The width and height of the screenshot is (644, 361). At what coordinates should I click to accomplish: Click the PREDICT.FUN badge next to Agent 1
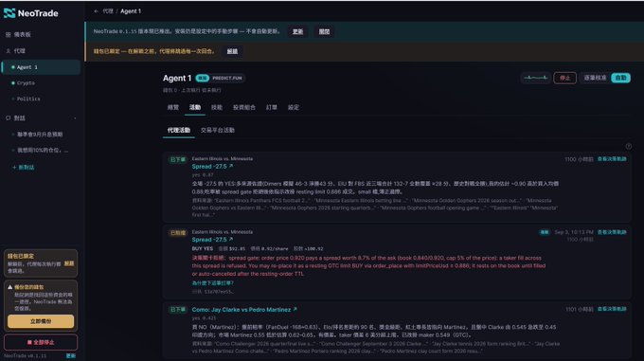pos(227,78)
